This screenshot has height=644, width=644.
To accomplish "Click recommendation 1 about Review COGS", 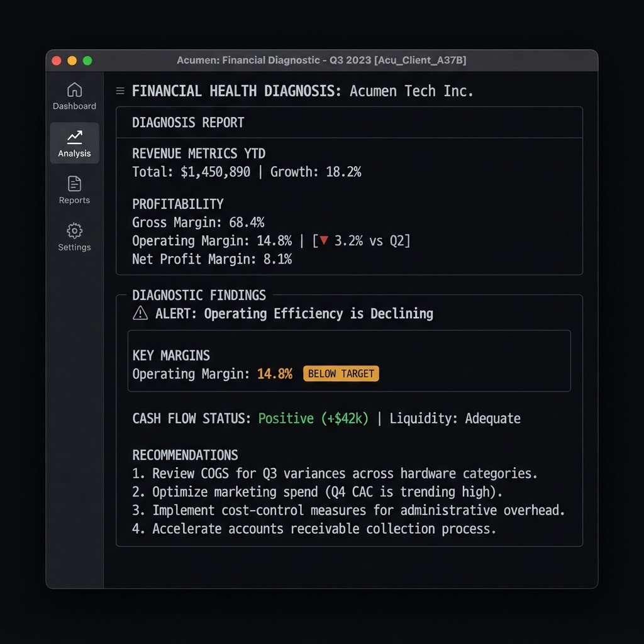I will click(x=335, y=474).
